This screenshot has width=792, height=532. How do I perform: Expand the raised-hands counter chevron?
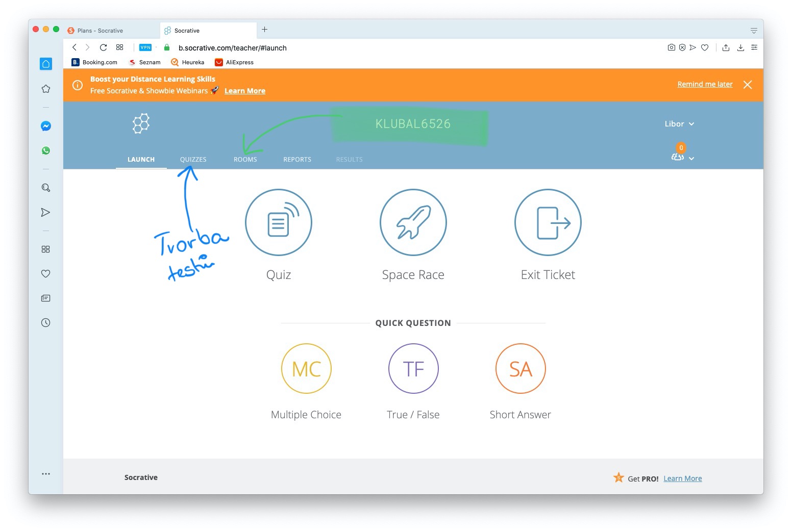click(692, 158)
